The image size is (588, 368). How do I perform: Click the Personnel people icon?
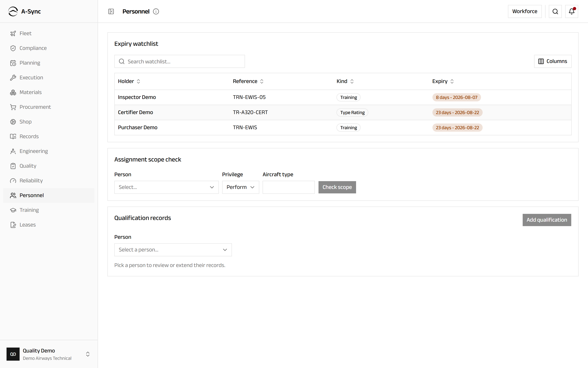(13, 195)
